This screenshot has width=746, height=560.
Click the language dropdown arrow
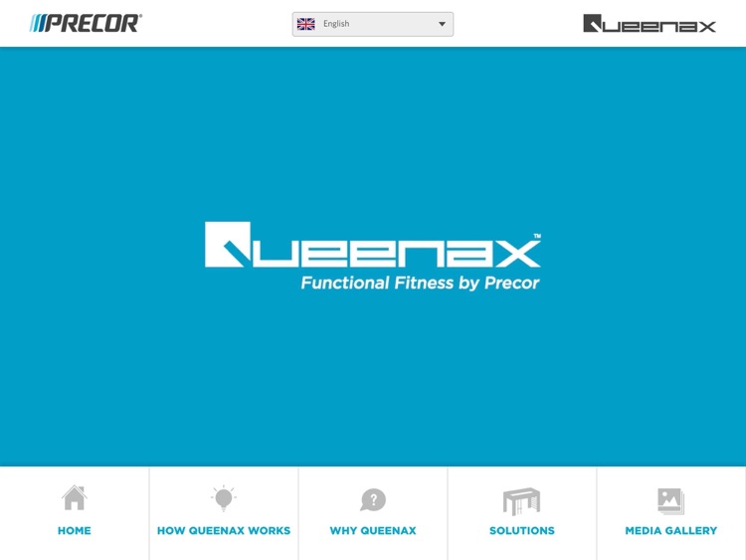(442, 24)
